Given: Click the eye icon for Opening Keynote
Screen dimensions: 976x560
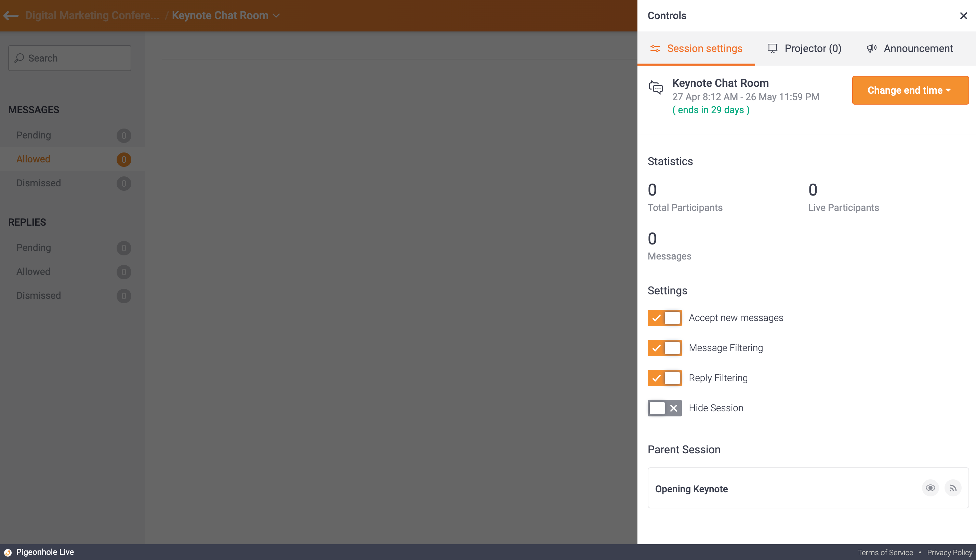Looking at the screenshot, I should (x=930, y=488).
